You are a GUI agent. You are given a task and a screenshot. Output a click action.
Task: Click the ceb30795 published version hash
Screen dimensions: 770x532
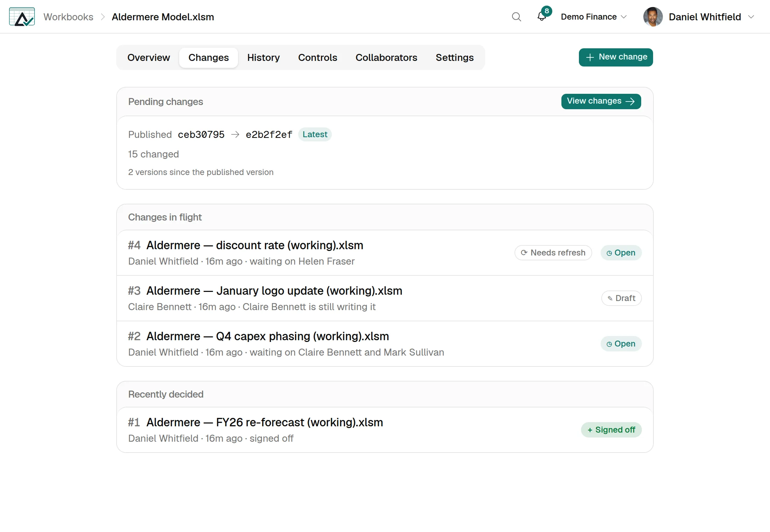tap(201, 134)
